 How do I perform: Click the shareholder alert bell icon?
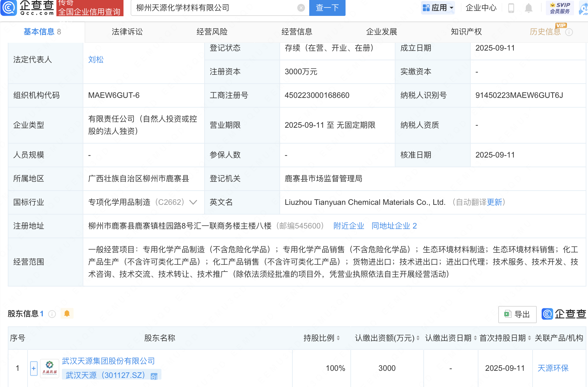[67, 313]
